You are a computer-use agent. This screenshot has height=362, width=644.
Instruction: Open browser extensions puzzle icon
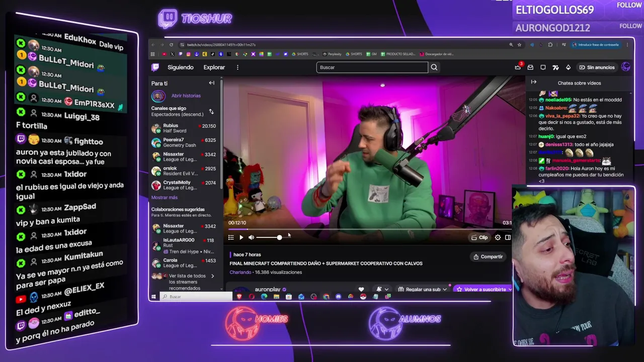[x=550, y=45]
